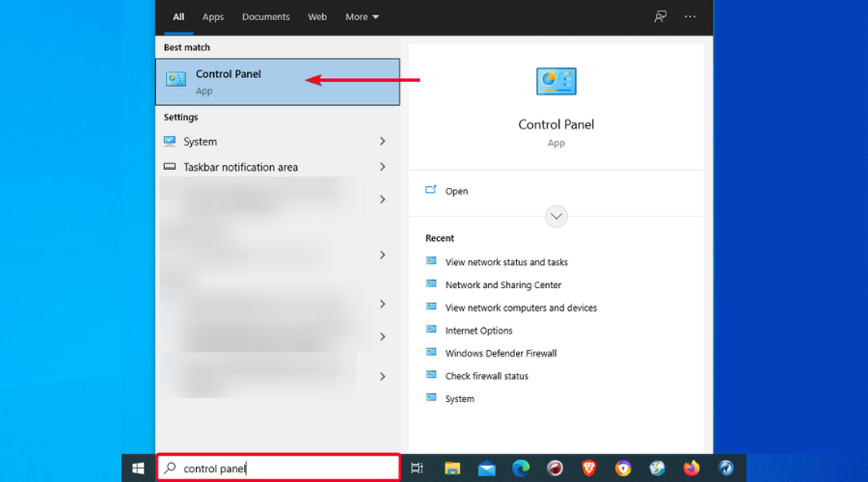
Task: Switch to the Web tab
Action: pyautogui.click(x=317, y=16)
